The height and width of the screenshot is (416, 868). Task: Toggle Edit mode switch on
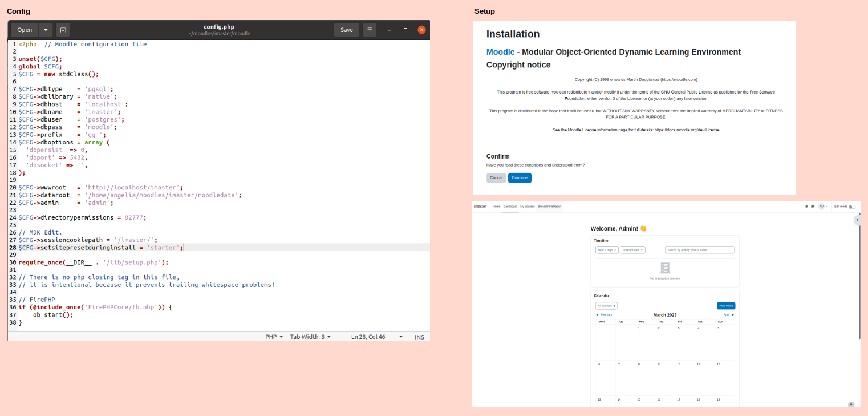pos(851,207)
